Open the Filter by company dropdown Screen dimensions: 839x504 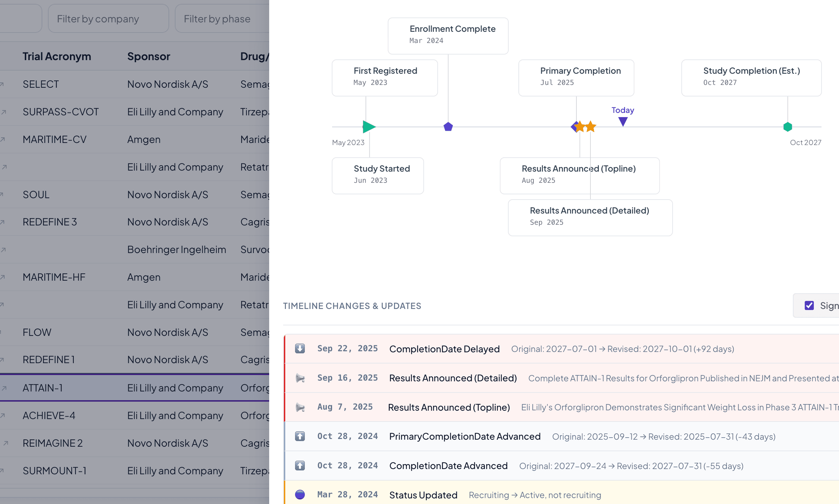pyautogui.click(x=108, y=19)
